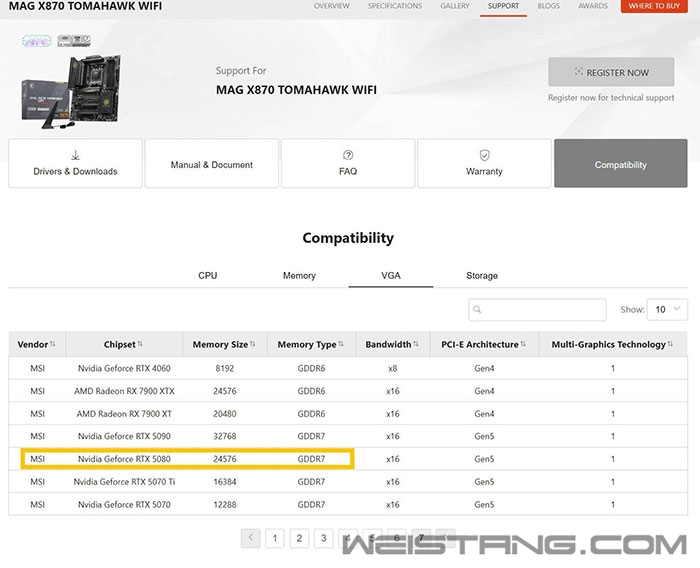Open the Warranty section button

(484, 163)
